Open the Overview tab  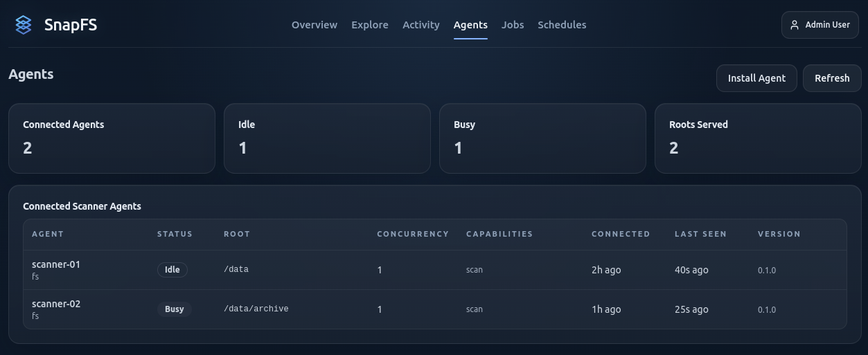pos(315,25)
